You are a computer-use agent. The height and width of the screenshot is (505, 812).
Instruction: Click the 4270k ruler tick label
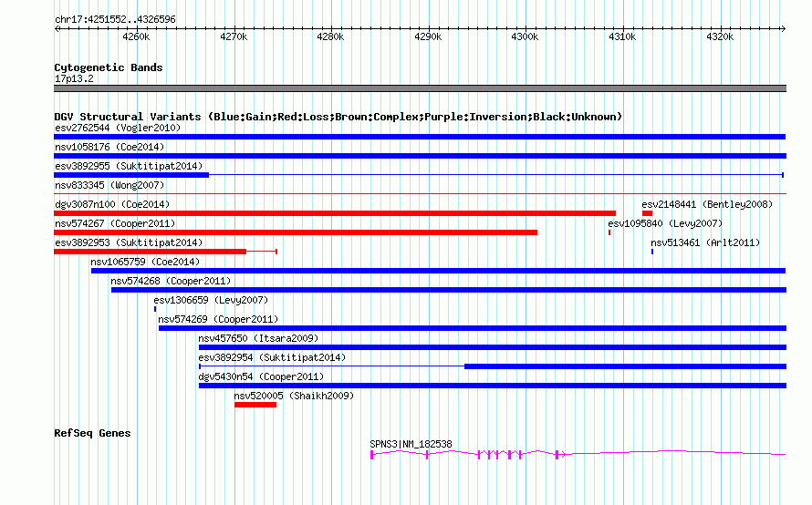234,36
